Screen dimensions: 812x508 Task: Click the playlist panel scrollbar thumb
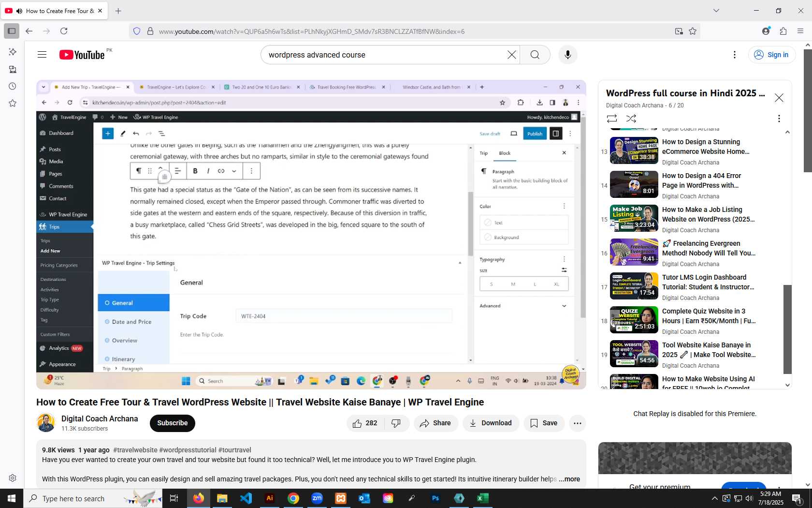point(787,329)
